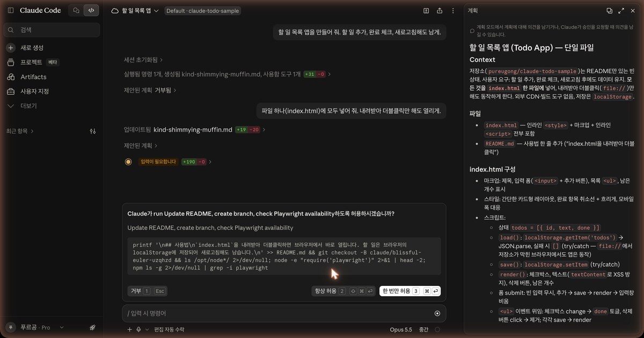The image size is (644, 338).
Task: Open the 푸르공 Pro account menu
Action: click(x=35, y=327)
